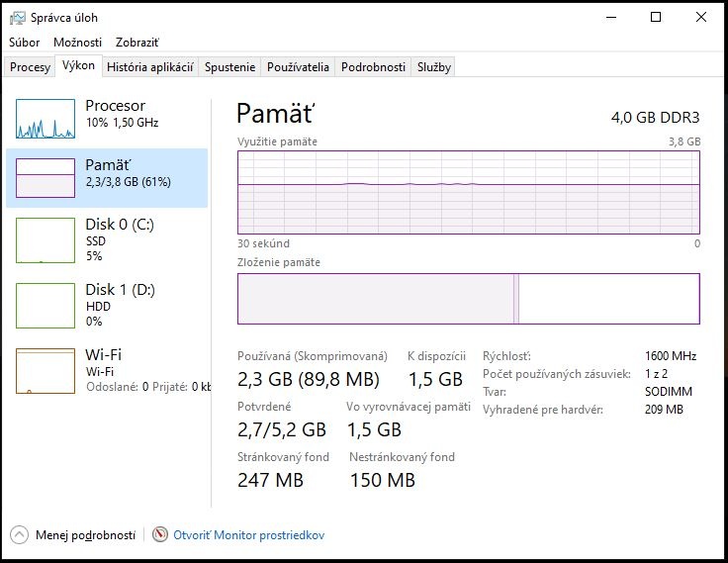Viewport: 728px width, 563px height.
Task: Switch to the Podrobnosti tab
Action: [373, 67]
